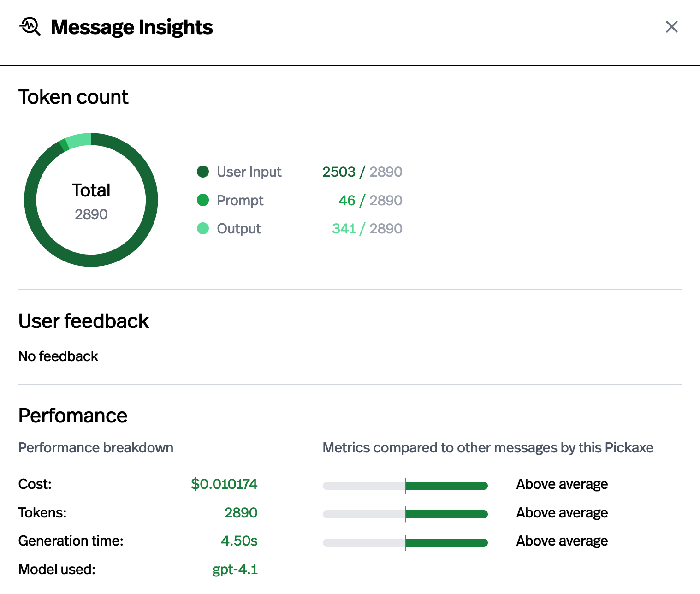Click the Output token count 341
700x594 pixels.
(x=344, y=228)
